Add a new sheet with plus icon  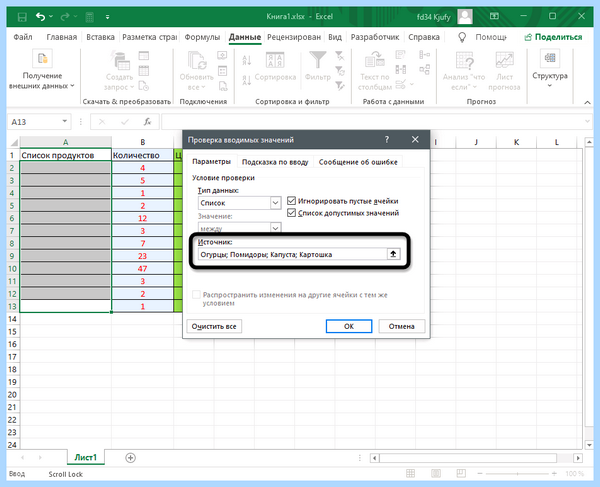pyautogui.click(x=130, y=458)
